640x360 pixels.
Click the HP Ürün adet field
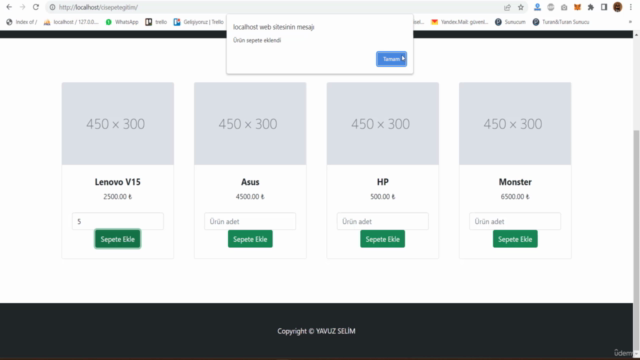[383, 221]
